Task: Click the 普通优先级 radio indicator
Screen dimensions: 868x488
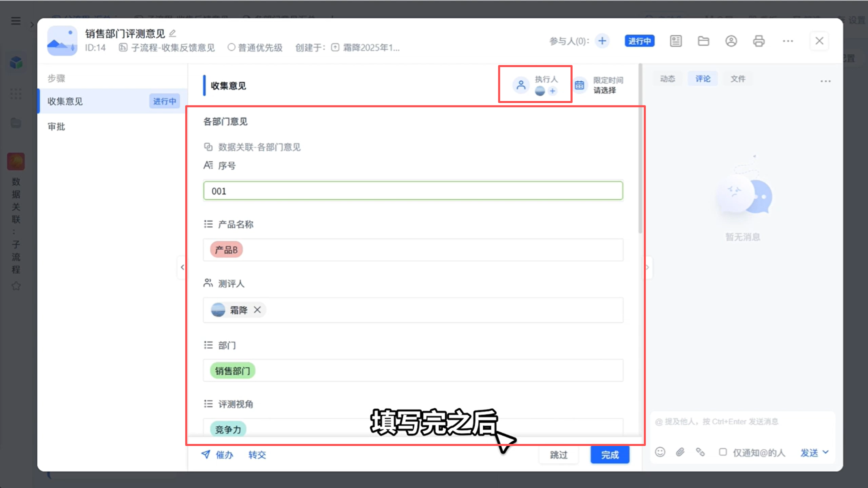Action: point(231,47)
